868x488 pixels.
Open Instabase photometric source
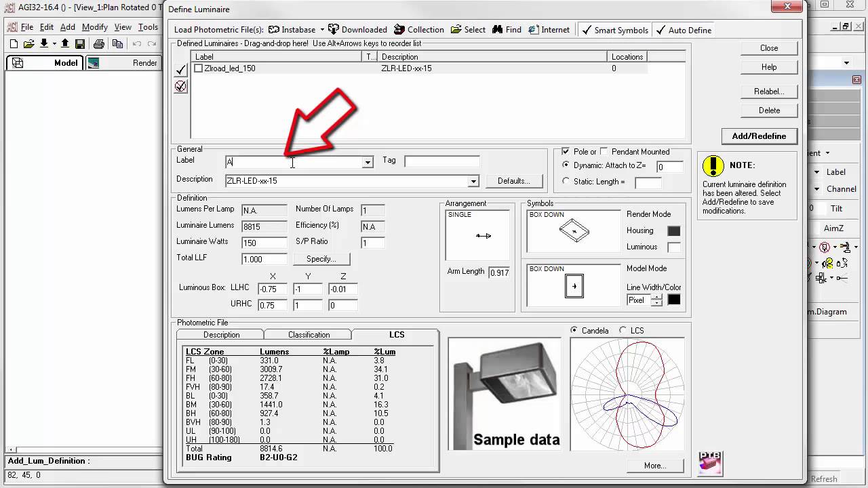coord(292,30)
